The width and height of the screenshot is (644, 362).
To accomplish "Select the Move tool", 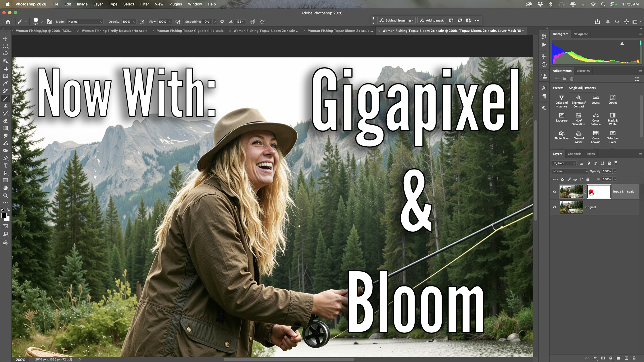I will pos(5,38).
